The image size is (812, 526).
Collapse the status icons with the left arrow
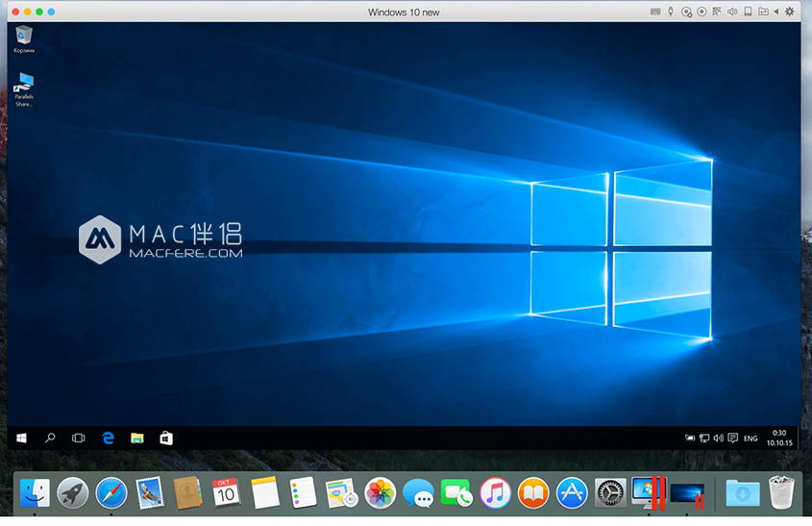pos(776,12)
